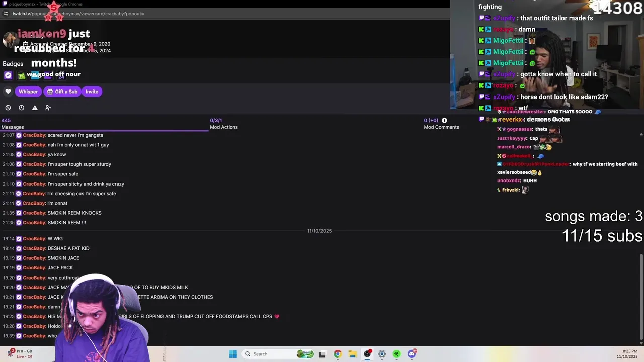The width and height of the screenshot is (644, 362).
Task: Click message "nah I'm only onnat wit 1 guy"
Action: [x=78, y=145]
